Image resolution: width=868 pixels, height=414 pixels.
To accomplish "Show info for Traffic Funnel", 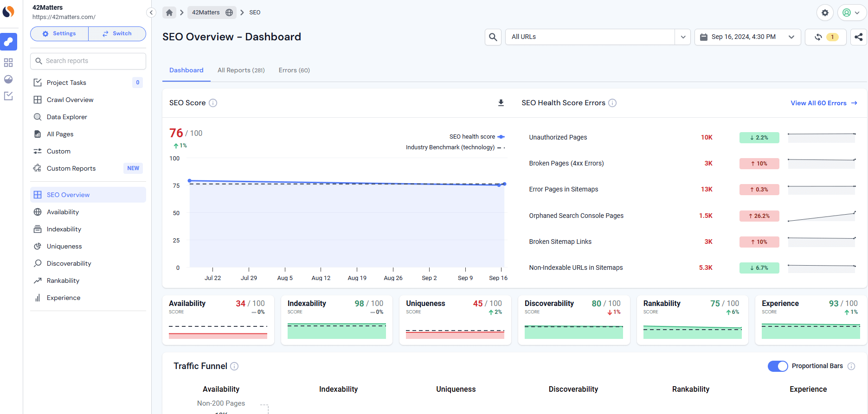I will tap(234, 366).
